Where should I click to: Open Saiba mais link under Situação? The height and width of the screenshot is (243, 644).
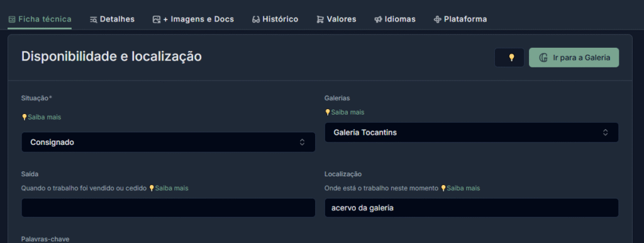(41, 117)
